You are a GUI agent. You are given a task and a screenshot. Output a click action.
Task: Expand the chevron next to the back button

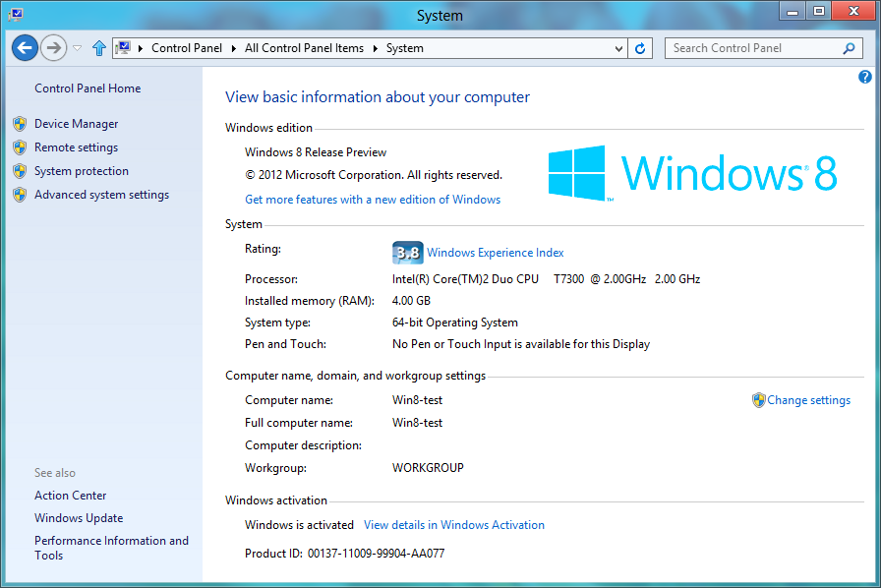[x=76, y=46]
